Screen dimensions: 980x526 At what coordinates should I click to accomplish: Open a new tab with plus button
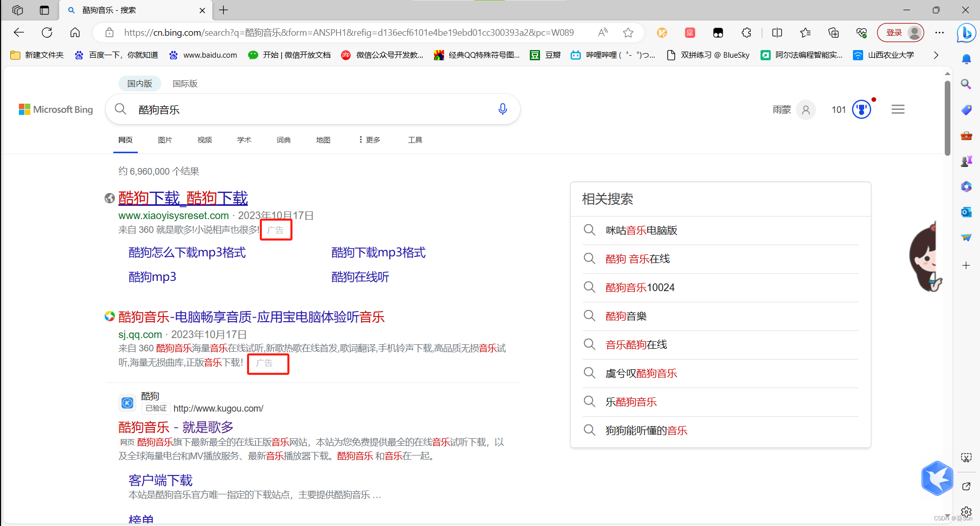tap(224, 10)
